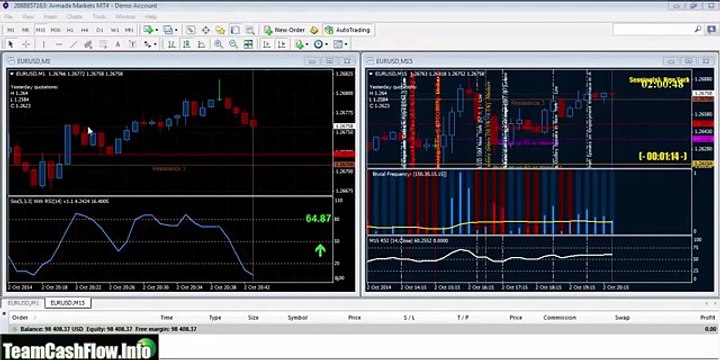This screenshot has height=360, width=720.
Task: Open the Templates icon
Action: pos(338,45)
